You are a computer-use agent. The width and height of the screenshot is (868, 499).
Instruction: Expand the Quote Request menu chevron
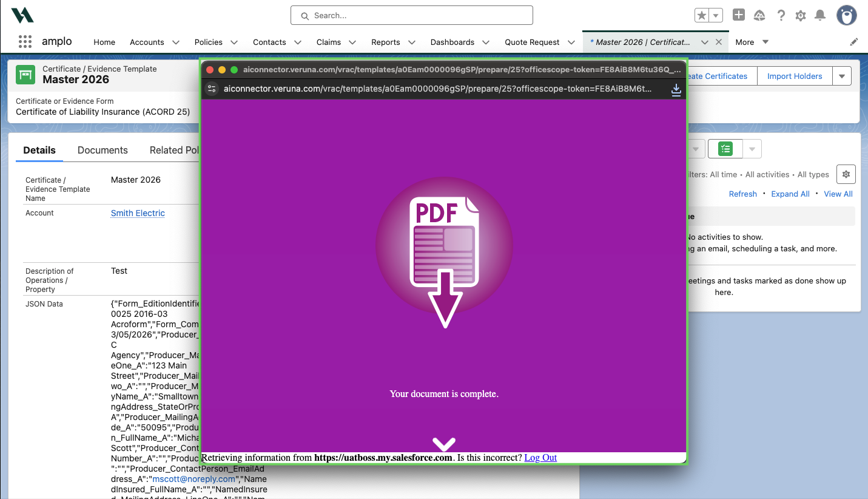click(x=571, y=42)
